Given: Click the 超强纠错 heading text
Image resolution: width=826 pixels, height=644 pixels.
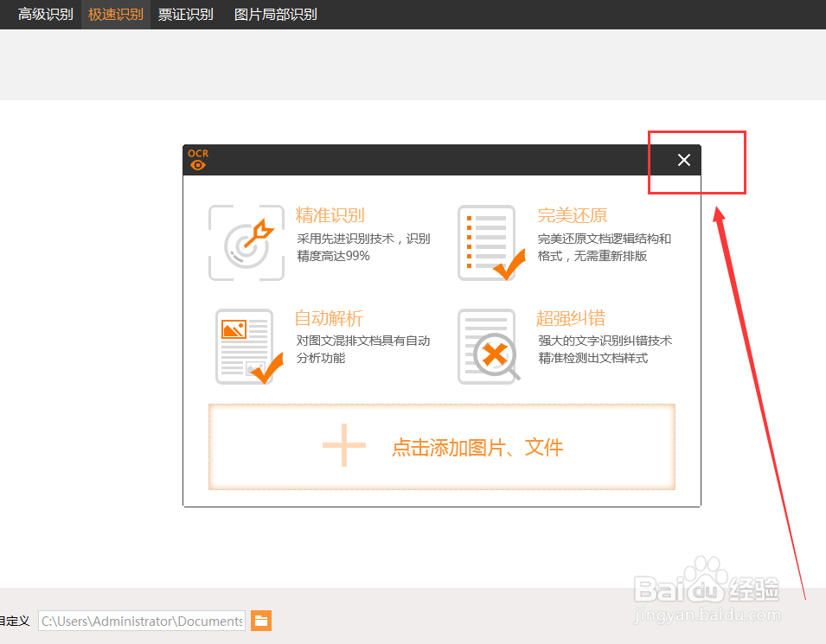Looking at the screenshot, I should (572, 318).
